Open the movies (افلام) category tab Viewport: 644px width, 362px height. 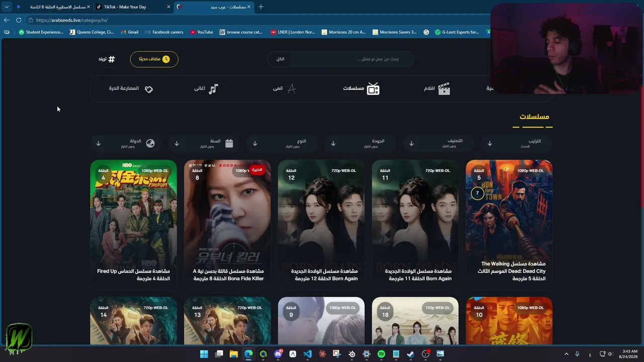(x=437, y=88)
